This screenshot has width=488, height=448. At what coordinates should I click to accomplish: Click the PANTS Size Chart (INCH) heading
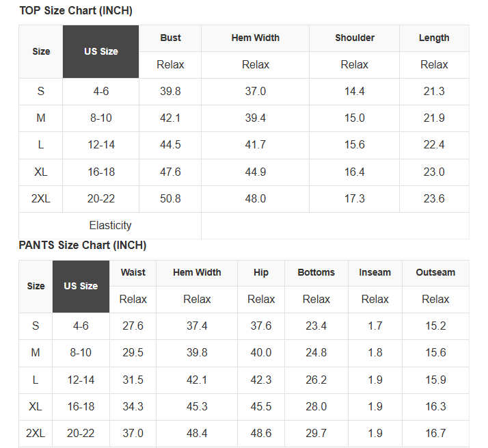(83, 246)
